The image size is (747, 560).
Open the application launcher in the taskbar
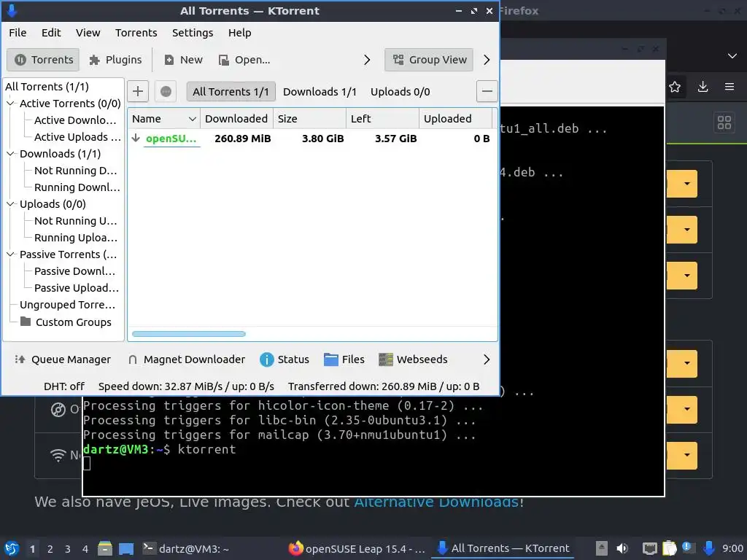(x=12, y=548)
